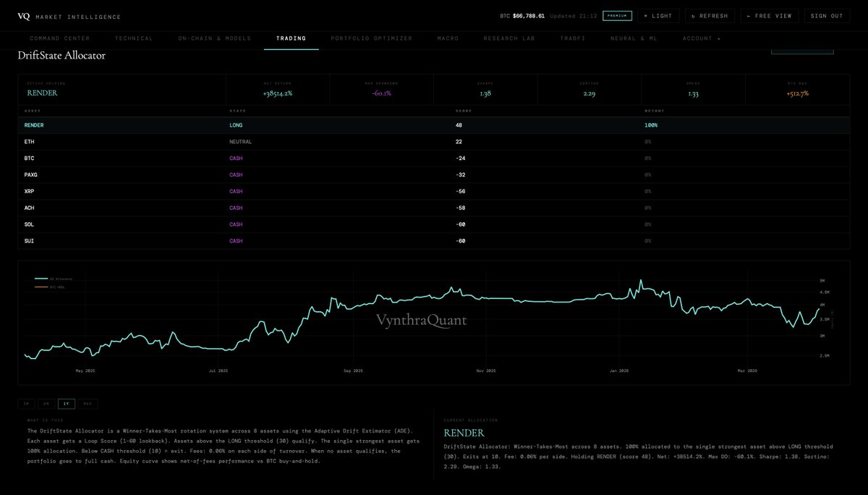Click the Sep 2025 chart axis label
This screenshot has width=868, height=495.
(352, 371)
